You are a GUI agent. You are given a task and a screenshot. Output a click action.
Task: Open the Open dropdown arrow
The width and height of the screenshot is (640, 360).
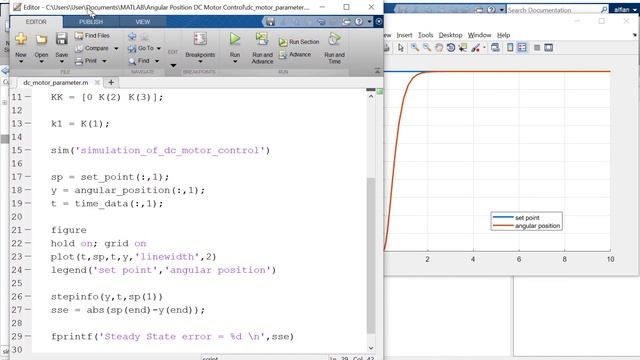41,62
